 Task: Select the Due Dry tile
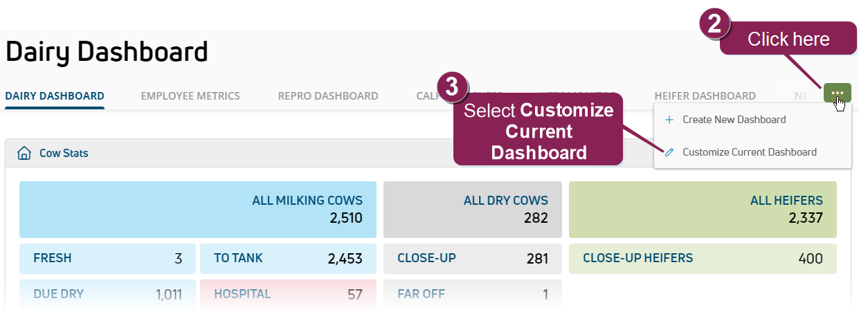pyautogui.click(x=107, y=294)
